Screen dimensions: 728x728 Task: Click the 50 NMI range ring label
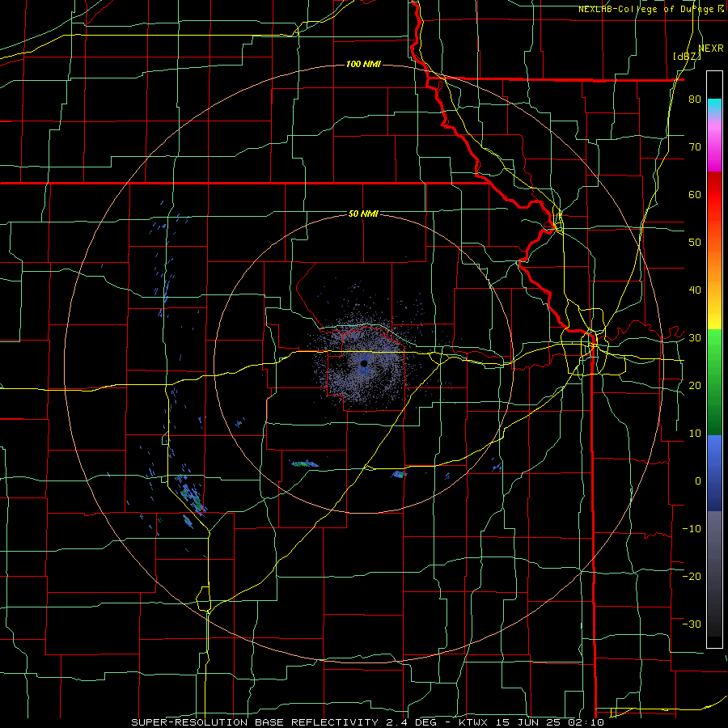coord(363,214)
